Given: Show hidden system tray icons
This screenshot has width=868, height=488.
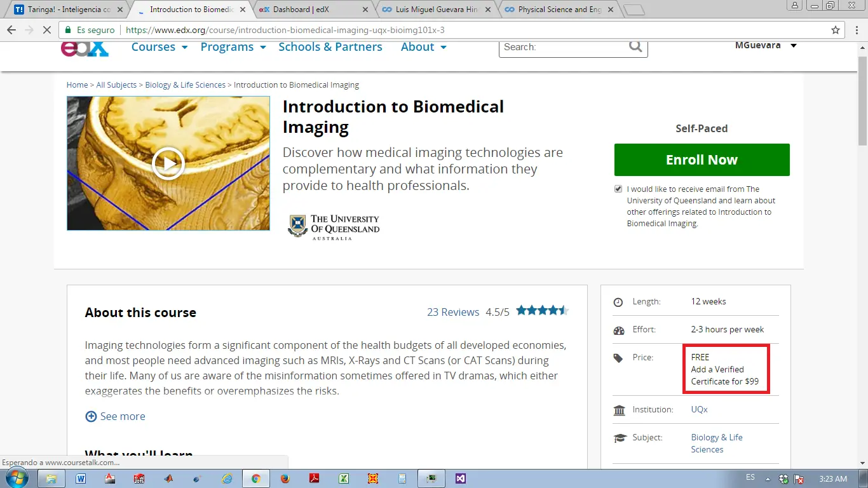Looking at the screenshot, I should [768, 478].
